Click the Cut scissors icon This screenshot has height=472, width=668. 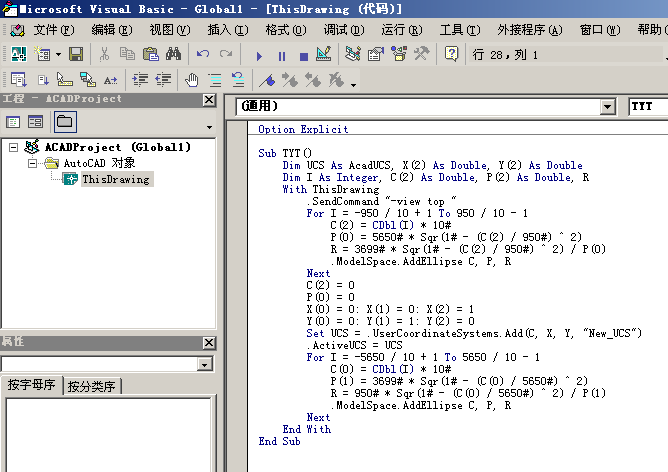(104, 54)
